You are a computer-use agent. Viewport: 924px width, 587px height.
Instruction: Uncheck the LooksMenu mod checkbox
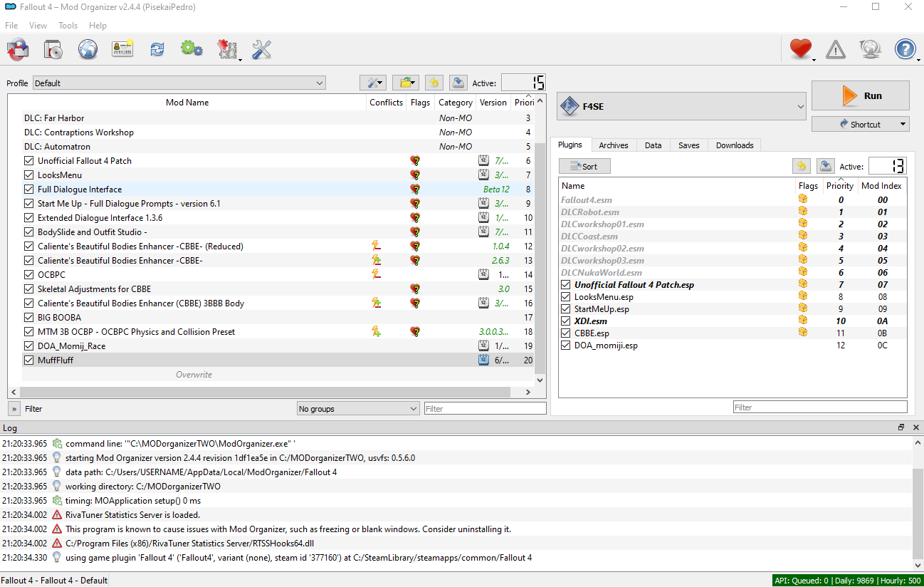point(29,175)
